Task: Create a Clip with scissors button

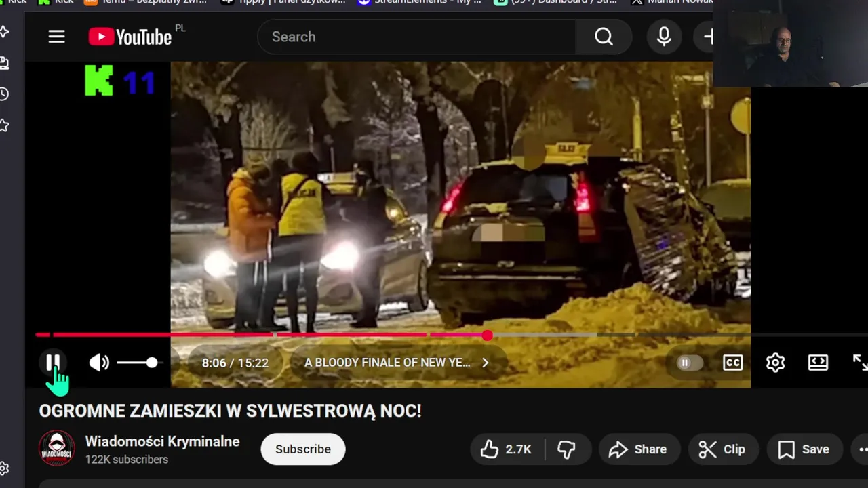Action: point(723,449)
